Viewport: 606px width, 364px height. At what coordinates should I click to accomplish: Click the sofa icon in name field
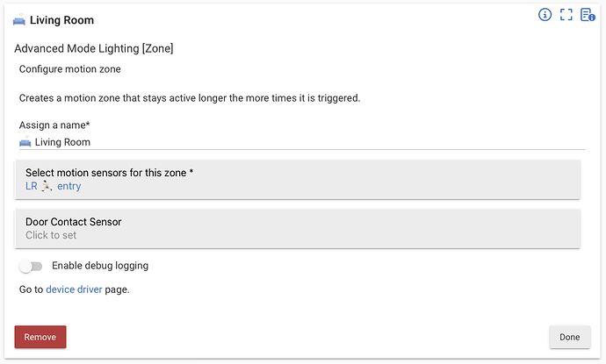coord(25,142)
